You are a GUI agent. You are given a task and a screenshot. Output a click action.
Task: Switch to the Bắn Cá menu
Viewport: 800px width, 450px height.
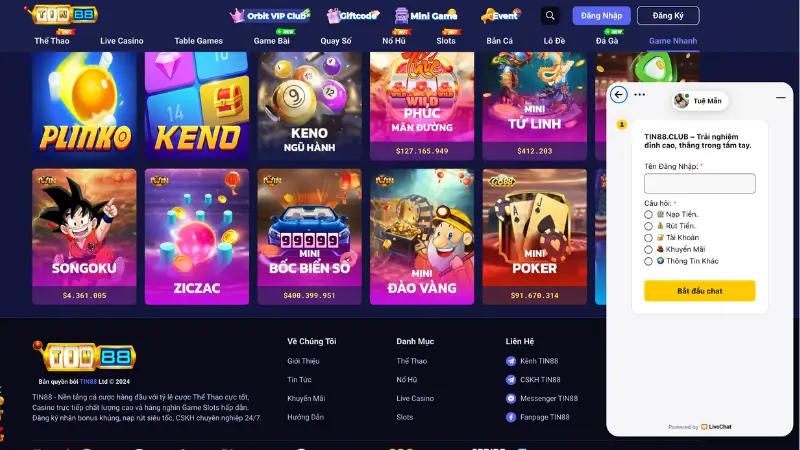point(499,41)
